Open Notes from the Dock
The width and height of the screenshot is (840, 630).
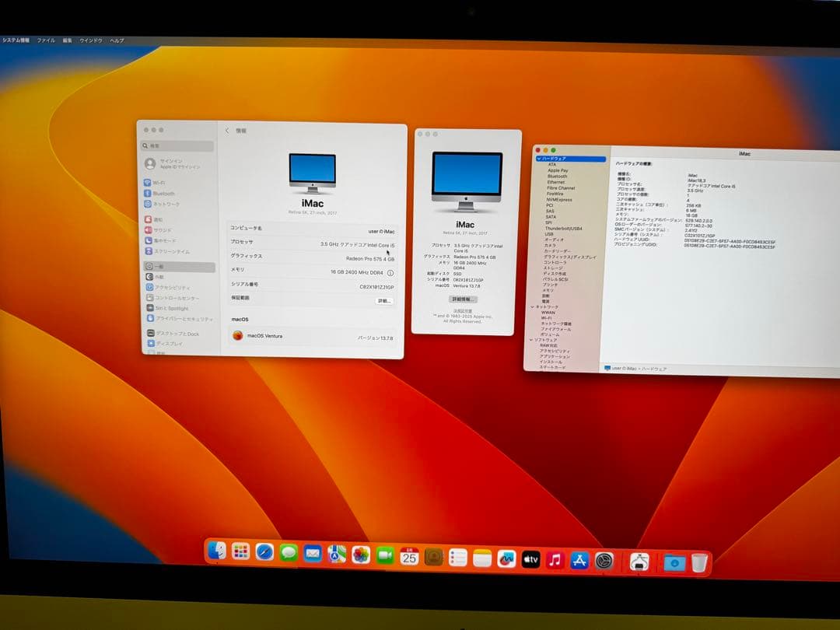point(482,558)
